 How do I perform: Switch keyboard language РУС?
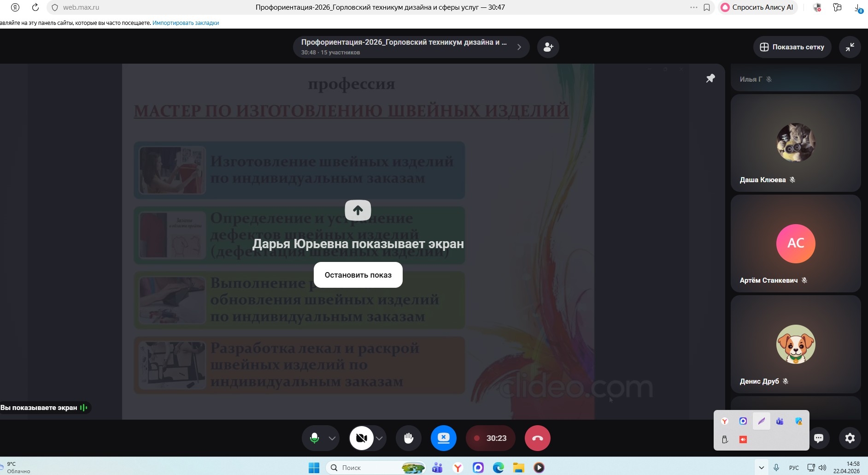[x=794, y=468]
